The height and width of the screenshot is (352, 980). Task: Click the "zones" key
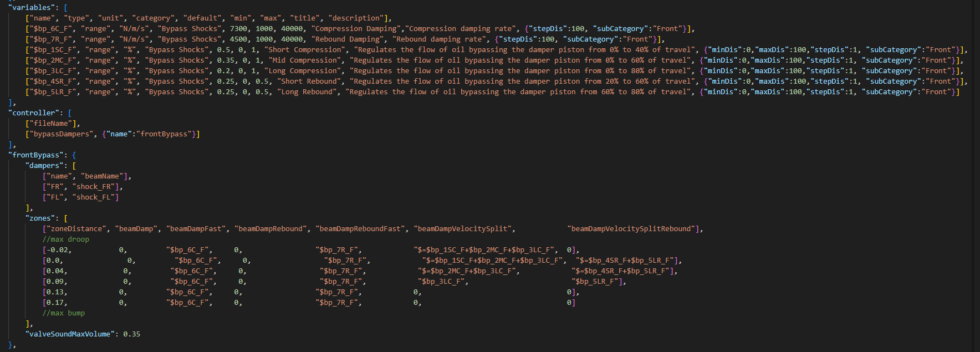(40, 218)
